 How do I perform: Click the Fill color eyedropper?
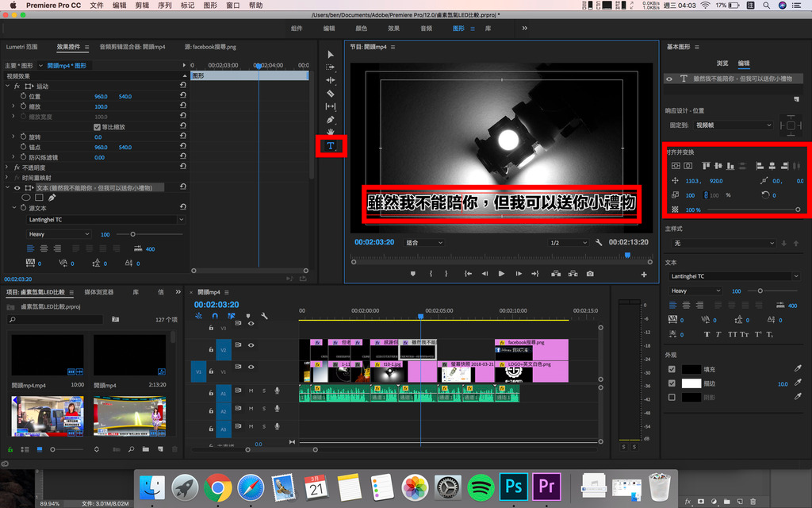798,368
